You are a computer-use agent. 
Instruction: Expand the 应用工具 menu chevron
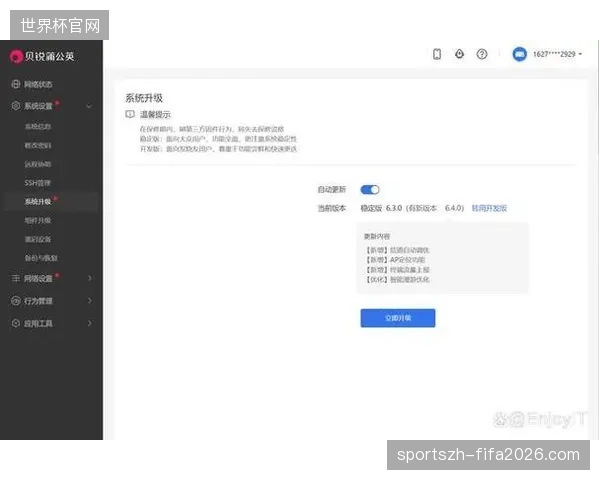tap(90, 323)
